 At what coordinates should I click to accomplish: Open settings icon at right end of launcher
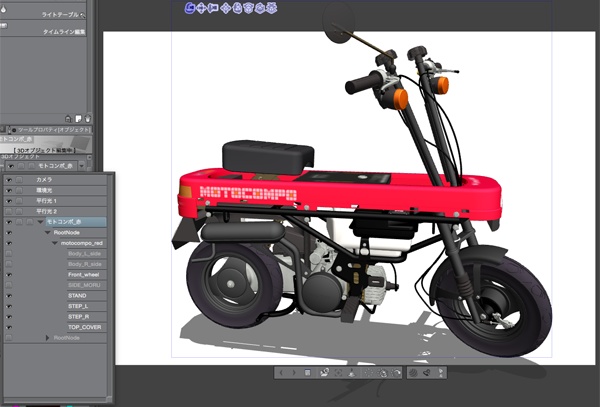pos(441,373)
